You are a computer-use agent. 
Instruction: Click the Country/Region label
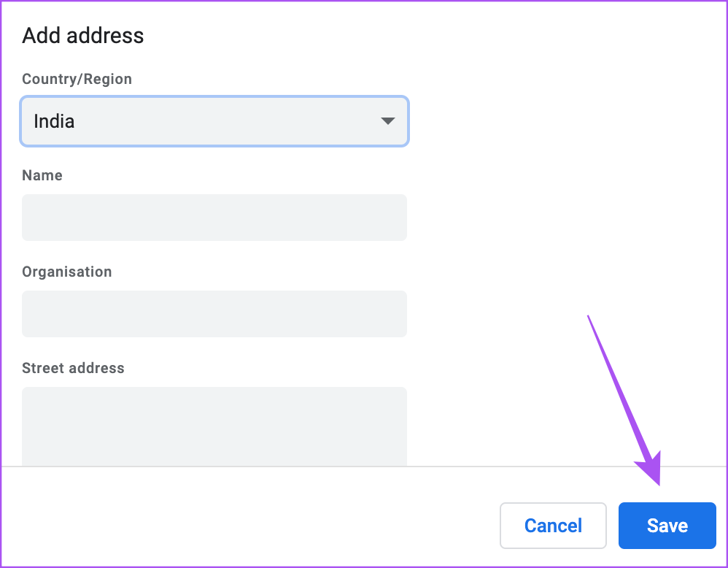[77, 79]
